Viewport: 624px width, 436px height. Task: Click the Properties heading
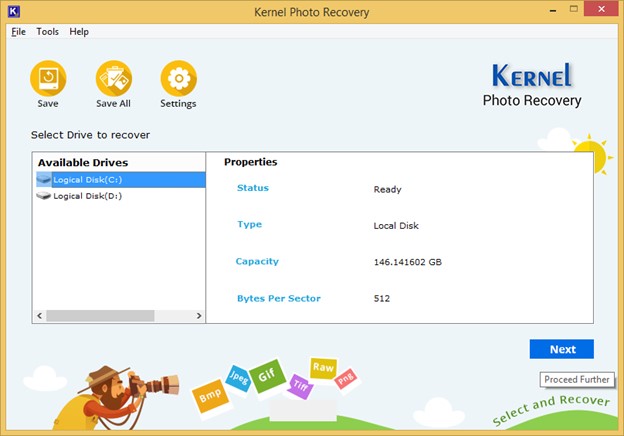(x=251, y=162)
